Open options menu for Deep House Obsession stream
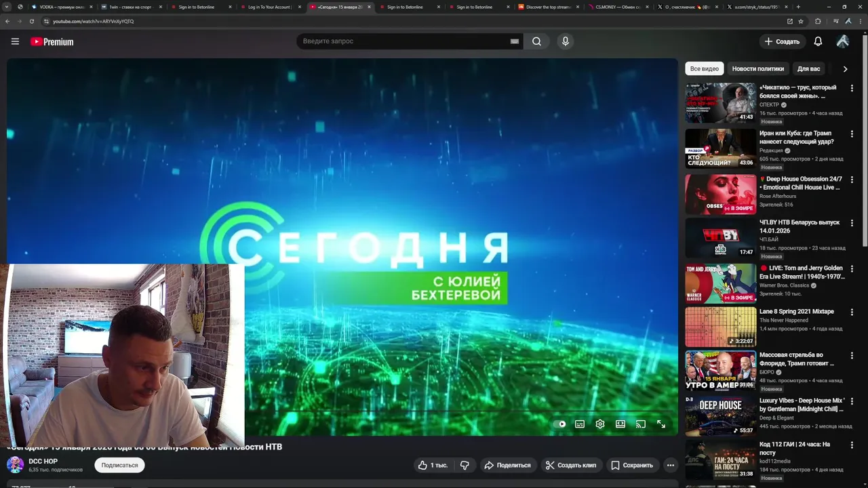The height and width of the screenshot is (488, 868). (x=852, y=180)
